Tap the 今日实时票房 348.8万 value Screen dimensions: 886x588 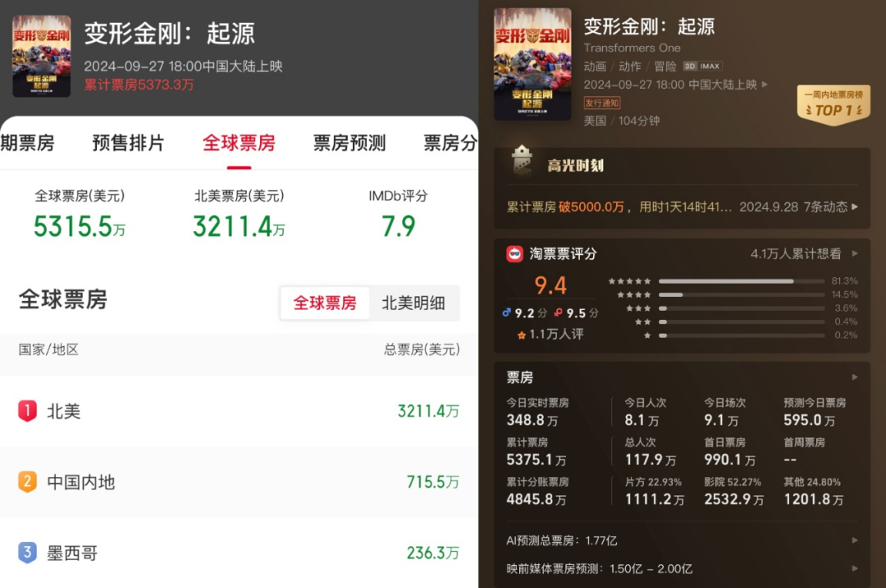coord(532,420)
